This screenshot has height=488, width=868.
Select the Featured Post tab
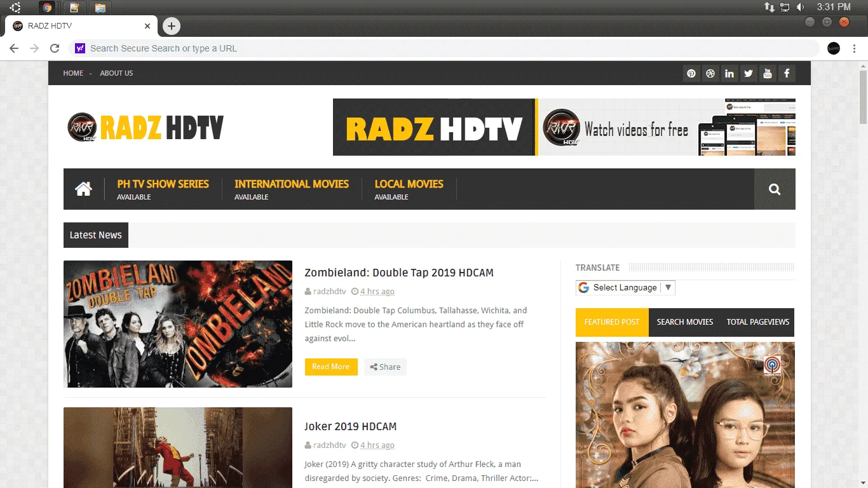(612, 322)
